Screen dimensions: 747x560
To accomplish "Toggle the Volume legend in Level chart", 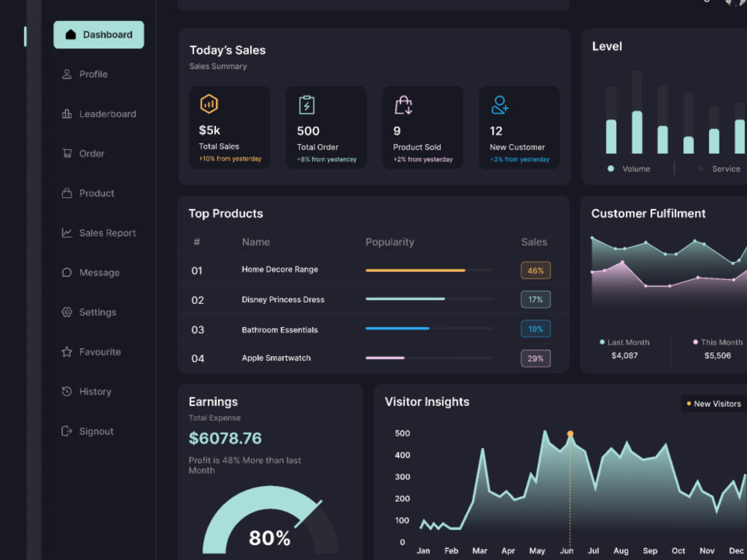I will (x=629, y=169).
